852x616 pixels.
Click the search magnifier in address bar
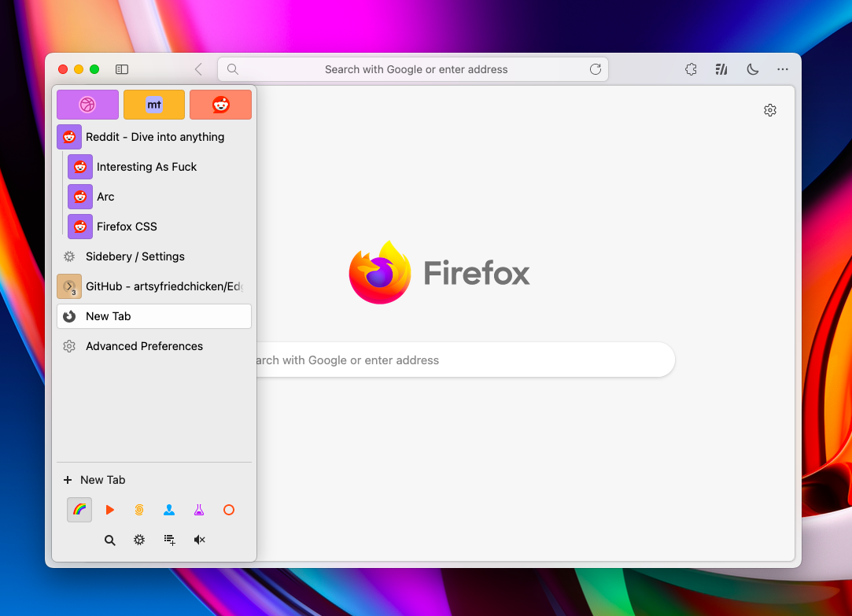pos(233,69)
